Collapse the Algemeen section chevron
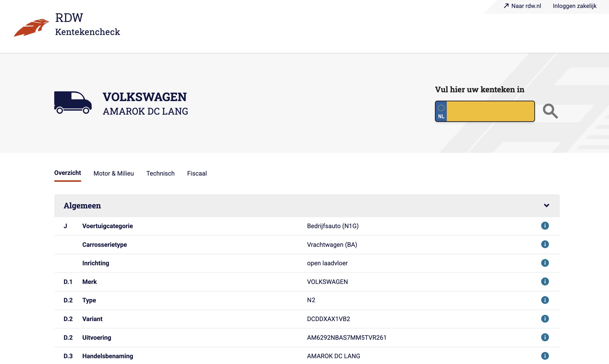The width and height of the screenshot is (609, 364). tap(547, 206)
